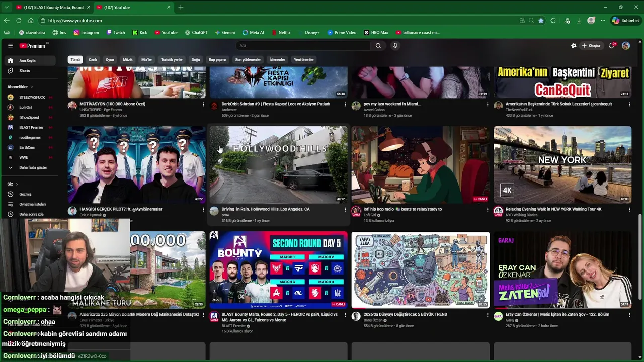The width and height of the screenshot is (644, 362).
Task: Click the search magnifier button
Action: [378, 46]
